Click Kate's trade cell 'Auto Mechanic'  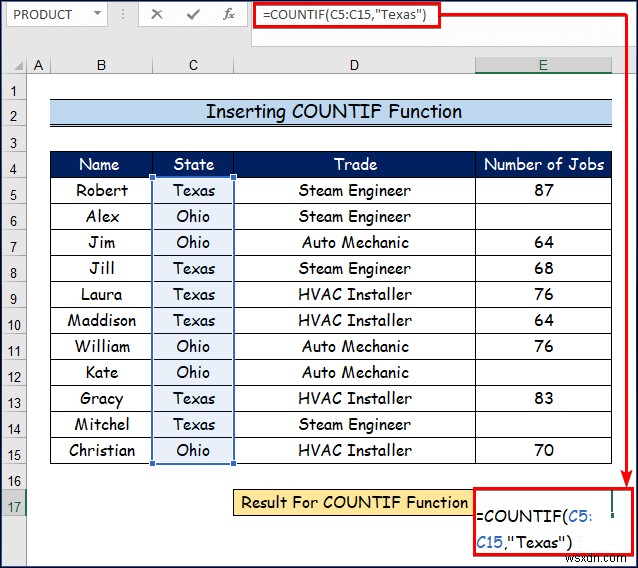pyautogui.click(x=354, y=373)
